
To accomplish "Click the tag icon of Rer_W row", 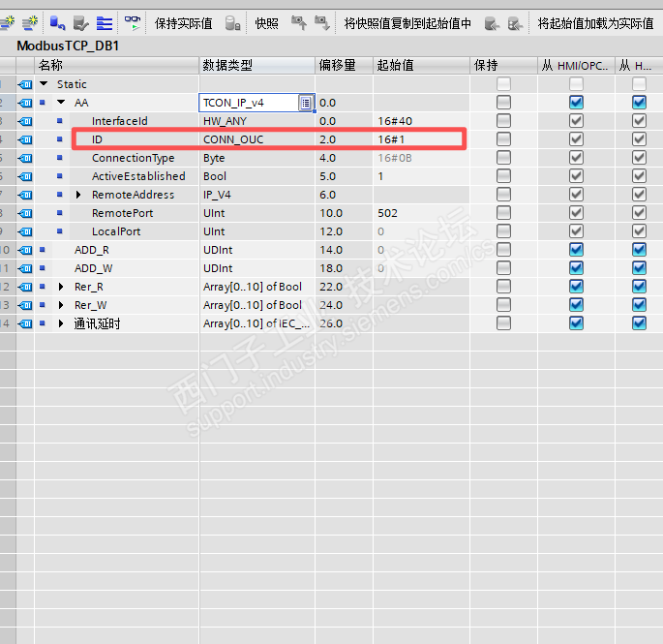I will 25,305.
